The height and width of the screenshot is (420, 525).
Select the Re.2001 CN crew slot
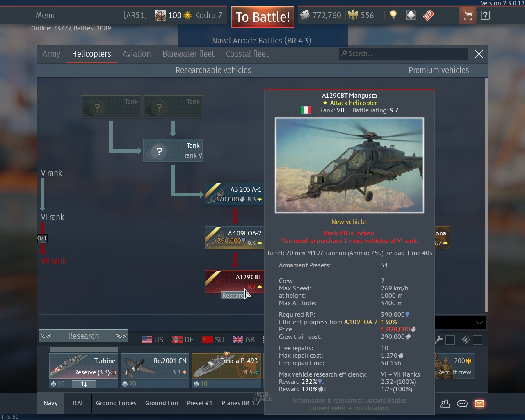click(x=155, y=366)
